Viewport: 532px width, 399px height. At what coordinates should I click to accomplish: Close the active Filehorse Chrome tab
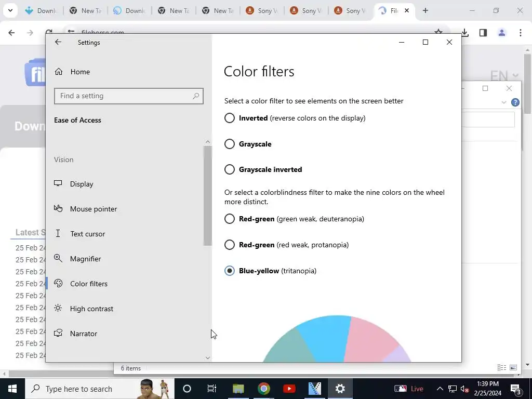[407, 10]
